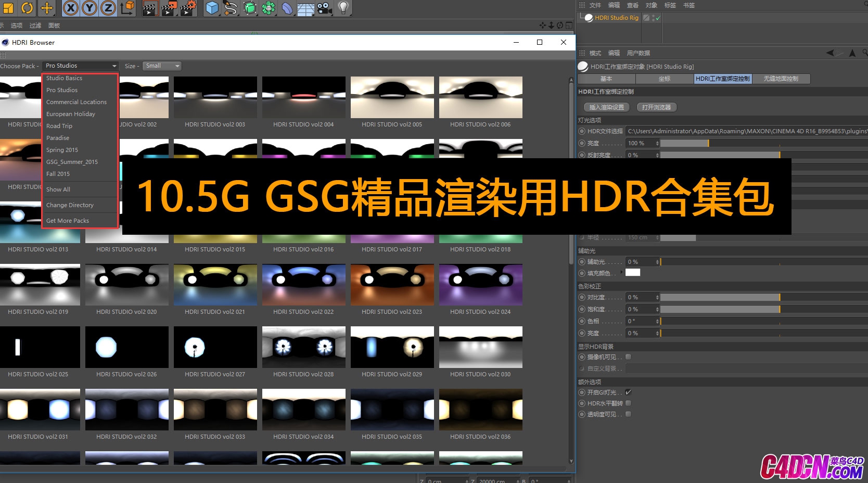Screen dimensions: 868x483
Task: Click the 亮度 100% slider bar
Action: tap(764, 143)
